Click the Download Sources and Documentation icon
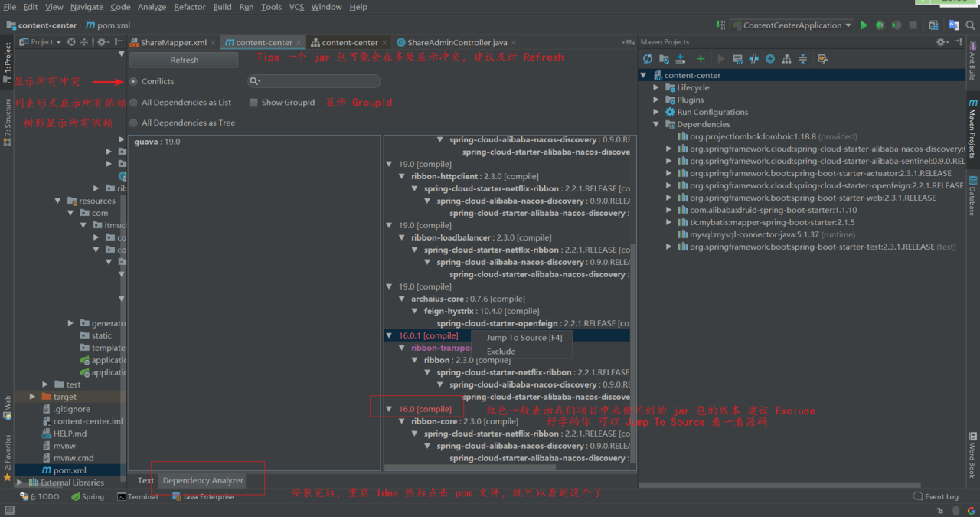Image resolution: width=980 pixels, height=517 pixels. (x=681, y=59)
